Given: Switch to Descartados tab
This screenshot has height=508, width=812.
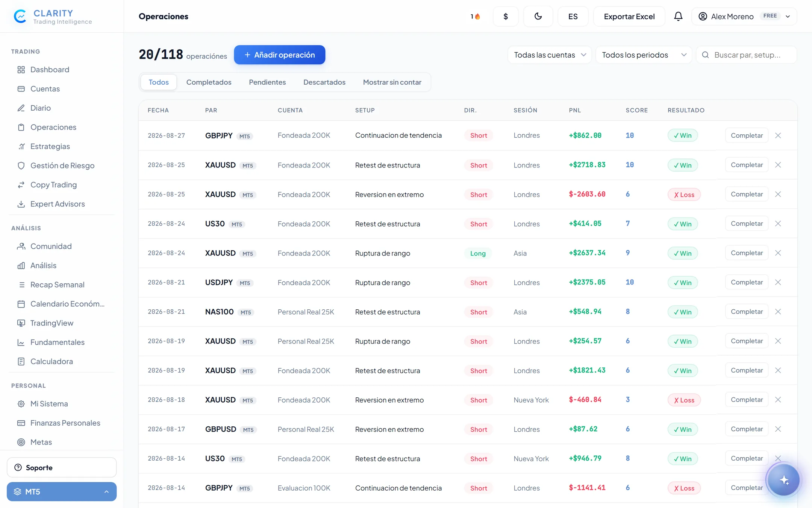Looking at the screenshot, I should pos(324,82).
